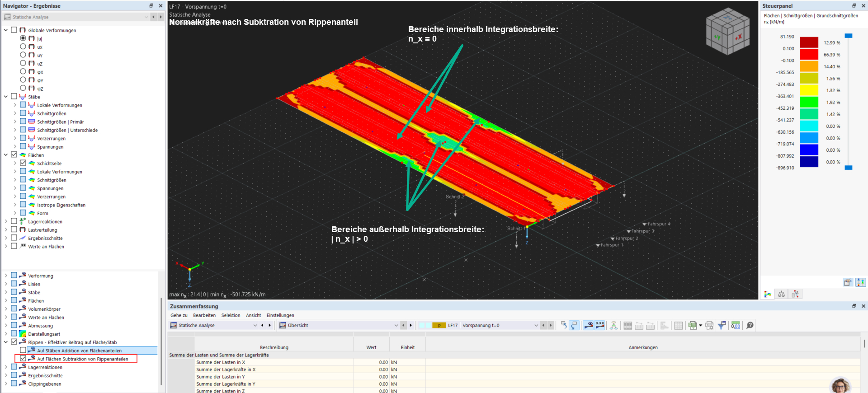
Task: Open the Einstellungen menu
Action: pos(280,315)
